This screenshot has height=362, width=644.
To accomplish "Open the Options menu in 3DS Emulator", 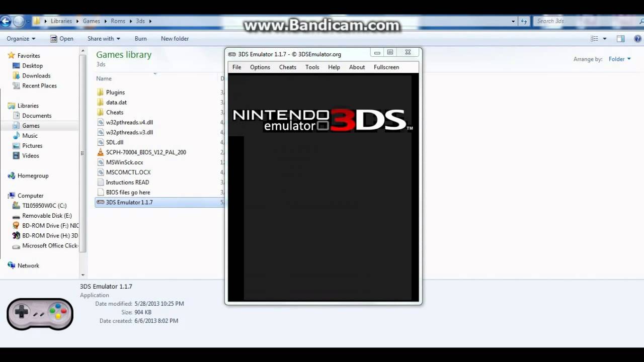I will pyautogui.click(x=260, y=67).
